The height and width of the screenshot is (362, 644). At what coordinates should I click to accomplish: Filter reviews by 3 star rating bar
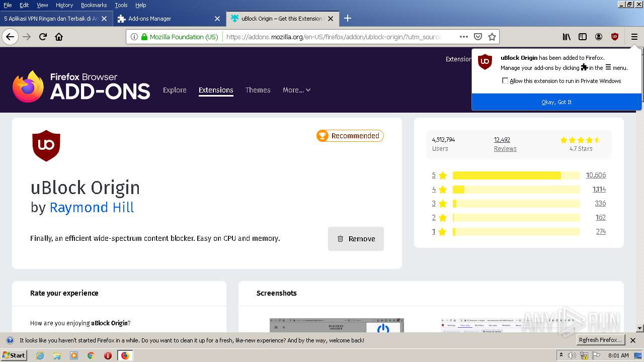516,204
